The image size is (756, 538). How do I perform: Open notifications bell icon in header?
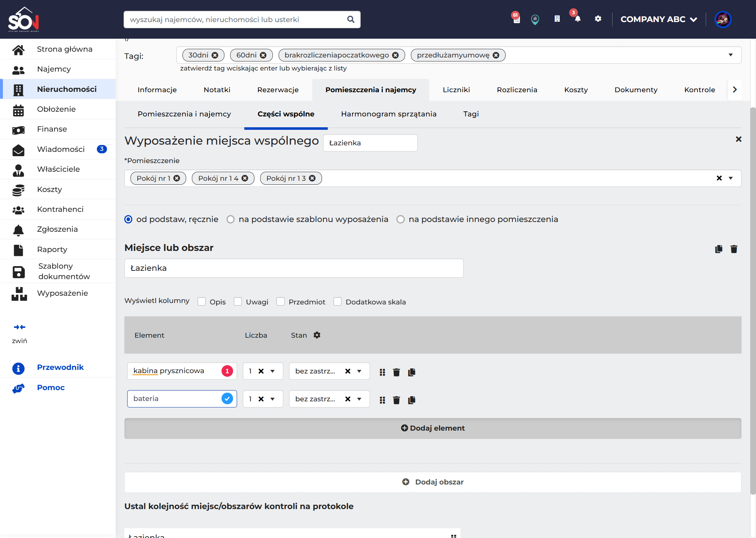pos(577,19)
